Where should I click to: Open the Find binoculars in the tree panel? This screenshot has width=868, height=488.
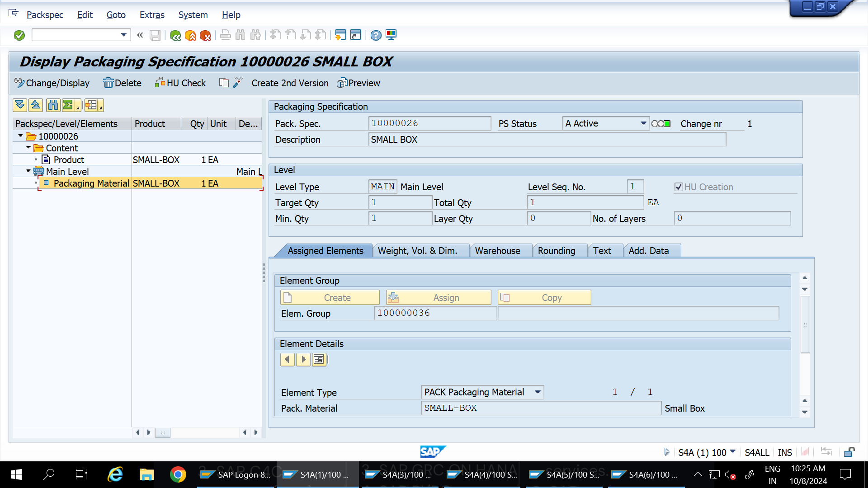pyautogui.click(x=52, y=105)
